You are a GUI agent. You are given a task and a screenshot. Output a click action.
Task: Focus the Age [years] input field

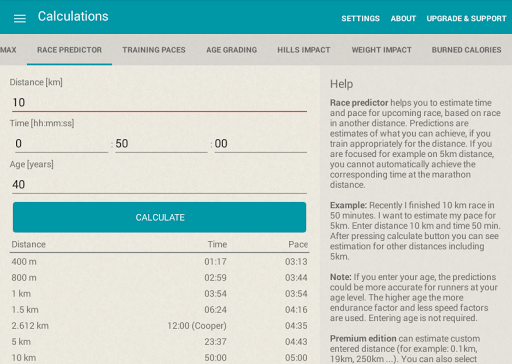(x=160, y=184)
